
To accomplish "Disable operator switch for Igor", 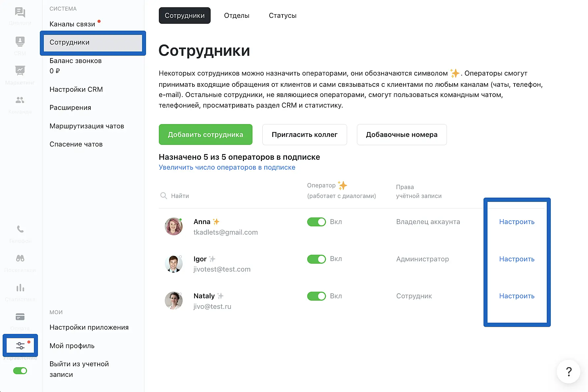I will [x=316, y=259].
